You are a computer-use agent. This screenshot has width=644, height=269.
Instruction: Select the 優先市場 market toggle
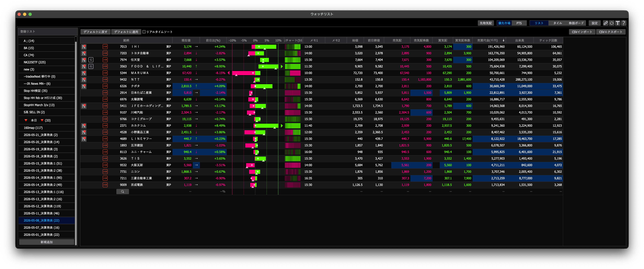pos(504,23)
